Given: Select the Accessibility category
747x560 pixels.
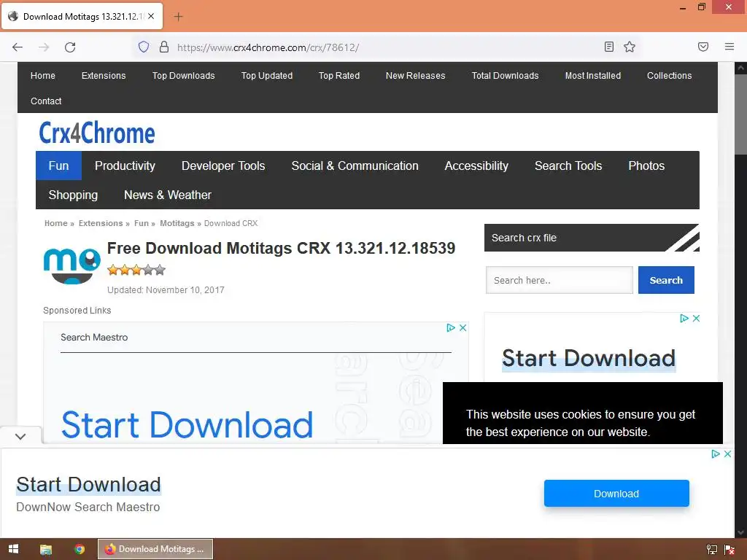Looking at the screenshot, I should click(x=476, y=166).
